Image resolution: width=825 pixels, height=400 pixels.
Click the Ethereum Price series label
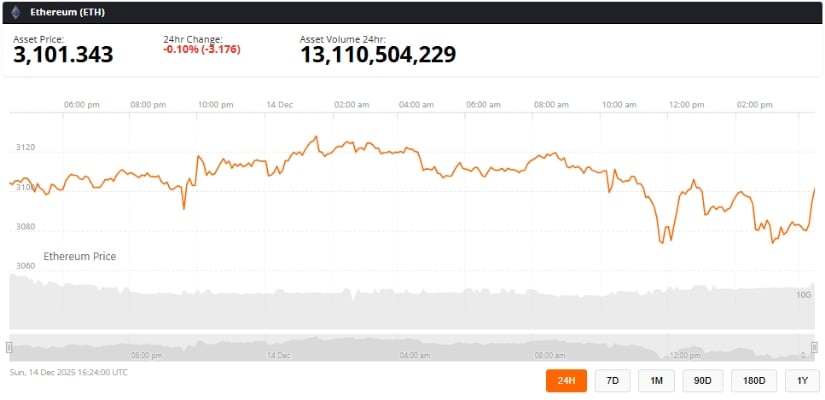pos(80,257)
